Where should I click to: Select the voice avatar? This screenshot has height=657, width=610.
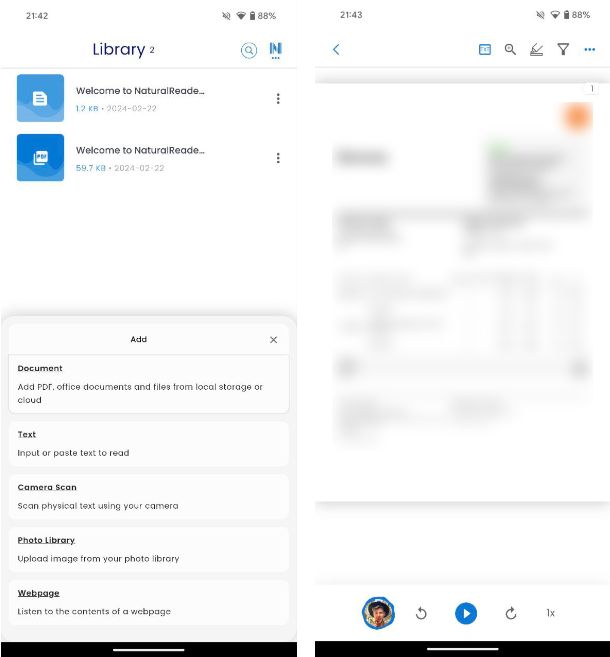click(378, 613)
